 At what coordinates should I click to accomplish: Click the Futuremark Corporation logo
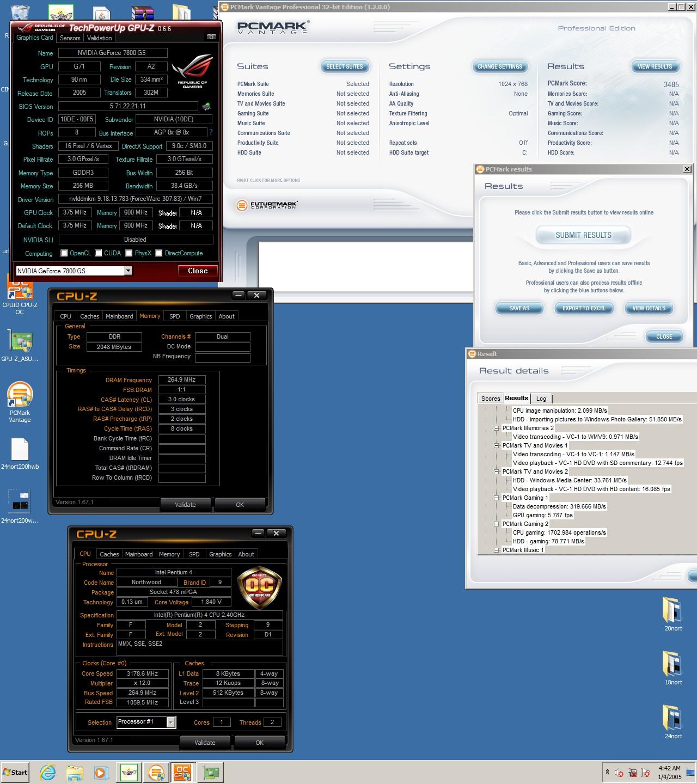(267, 205)
